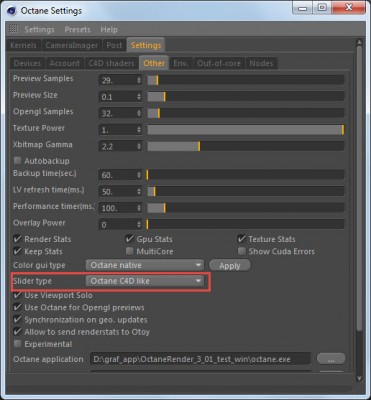Open the Color gui type dropdown

click(x=145, y=265)
